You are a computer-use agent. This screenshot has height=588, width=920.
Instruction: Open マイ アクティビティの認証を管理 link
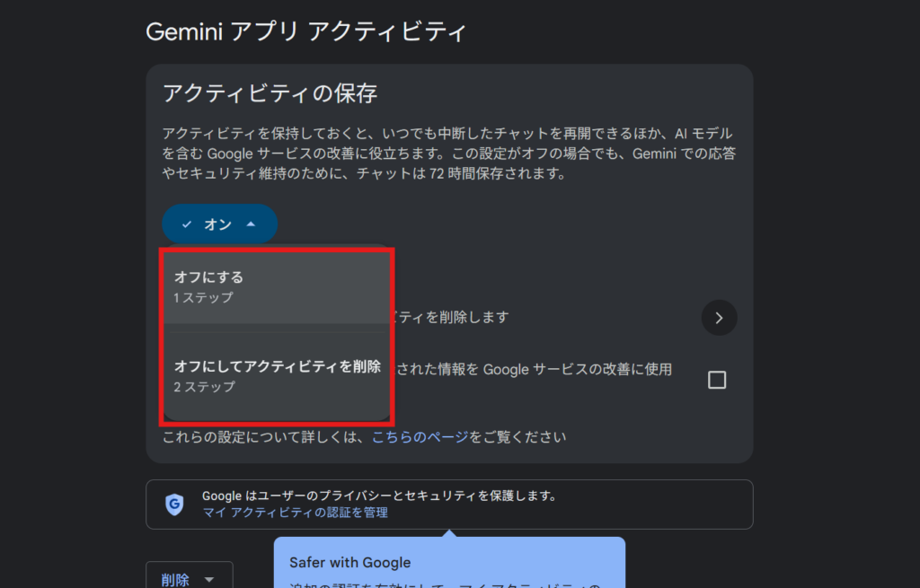tap(295, 513)
